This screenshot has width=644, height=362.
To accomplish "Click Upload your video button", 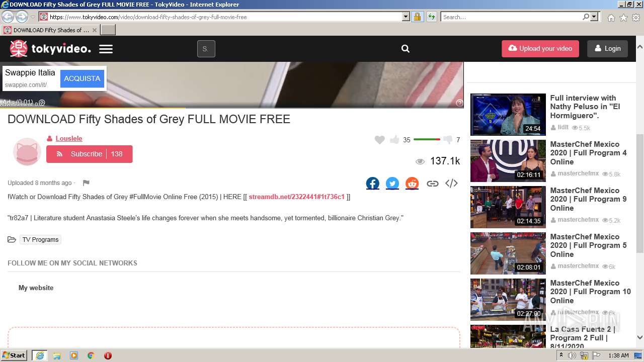I will (540, 49).
